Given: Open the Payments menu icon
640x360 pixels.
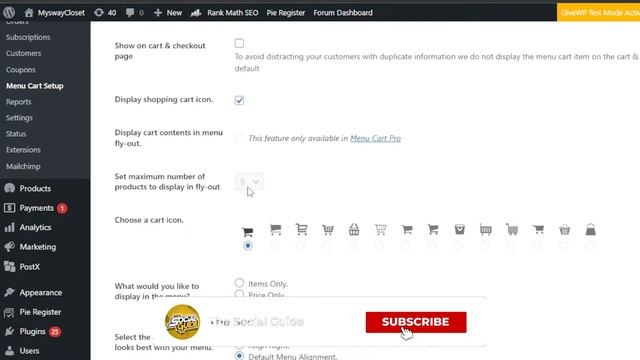Looking at the screenshot, I should point(9,208).
